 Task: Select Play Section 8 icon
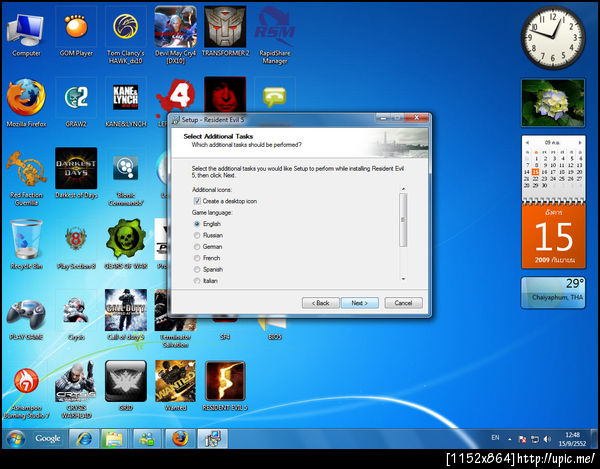(x=76, y=245)
